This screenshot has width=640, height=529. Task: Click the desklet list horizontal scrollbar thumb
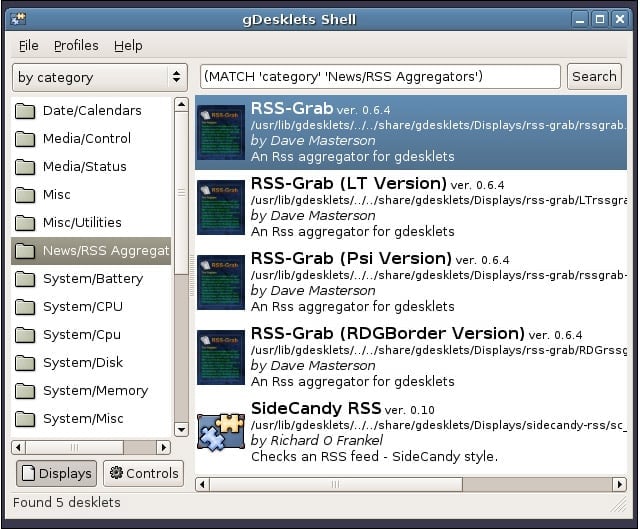coord(336,485)
